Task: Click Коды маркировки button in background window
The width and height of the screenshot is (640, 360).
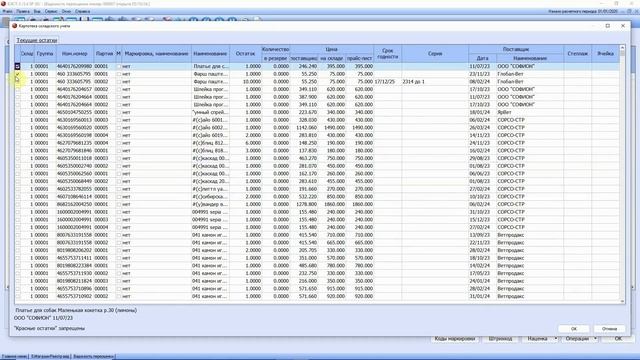Action: pos(454,339)
